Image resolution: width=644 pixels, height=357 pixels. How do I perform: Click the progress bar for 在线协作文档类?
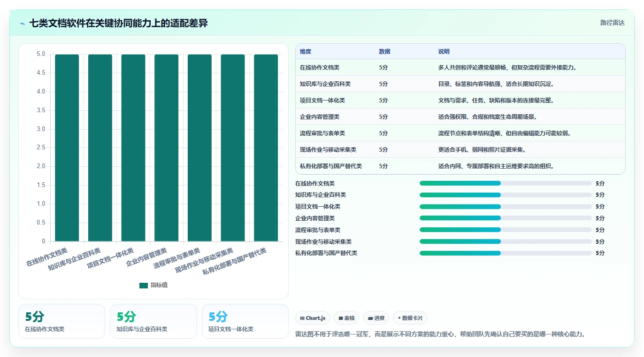506,183
